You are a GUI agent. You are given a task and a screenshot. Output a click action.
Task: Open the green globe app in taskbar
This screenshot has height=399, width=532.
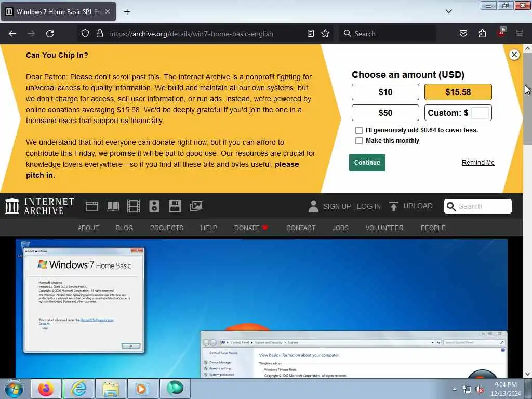click(175, 389)
